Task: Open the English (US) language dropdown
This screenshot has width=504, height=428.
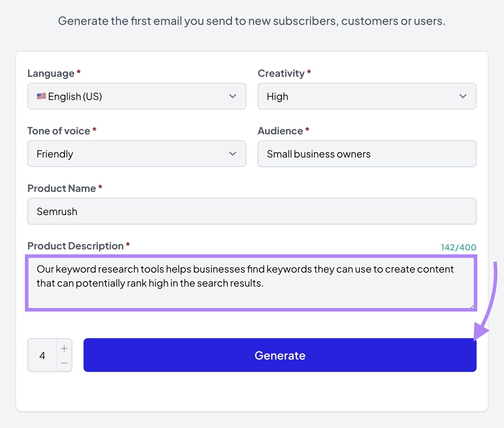Action: coord(137,96)
